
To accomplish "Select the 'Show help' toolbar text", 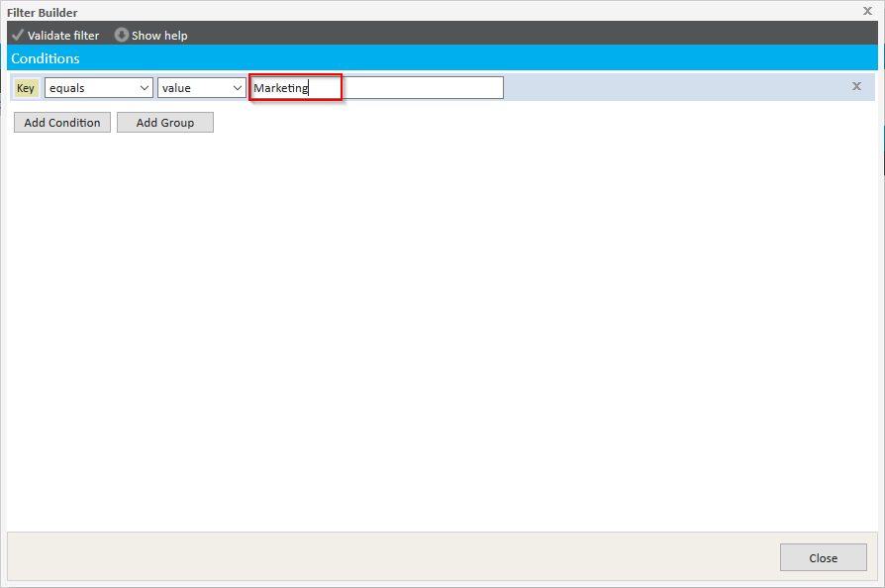I will coord(159,36).
